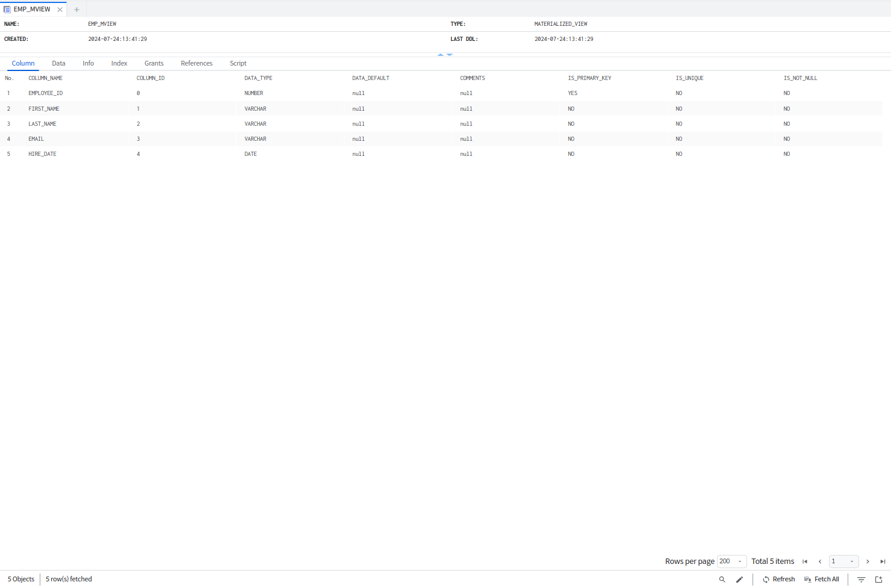View the References tab
Image resolution: width=891 pixels, height=588 pixels.
(x=197, y=63)
